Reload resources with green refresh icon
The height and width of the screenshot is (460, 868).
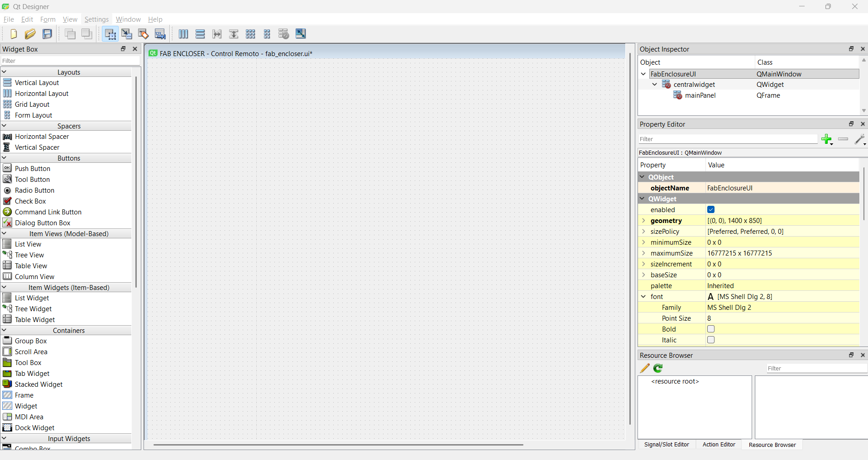point(658,368)
